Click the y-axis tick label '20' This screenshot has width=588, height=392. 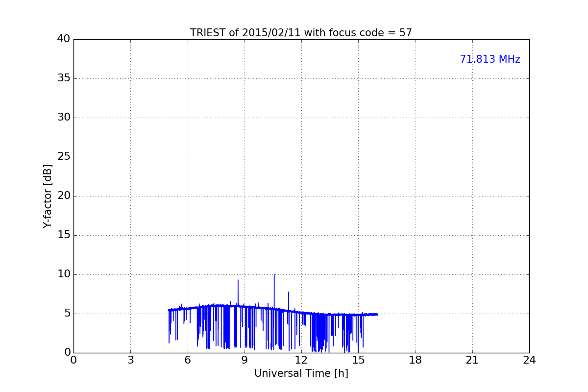coord(64,196)
